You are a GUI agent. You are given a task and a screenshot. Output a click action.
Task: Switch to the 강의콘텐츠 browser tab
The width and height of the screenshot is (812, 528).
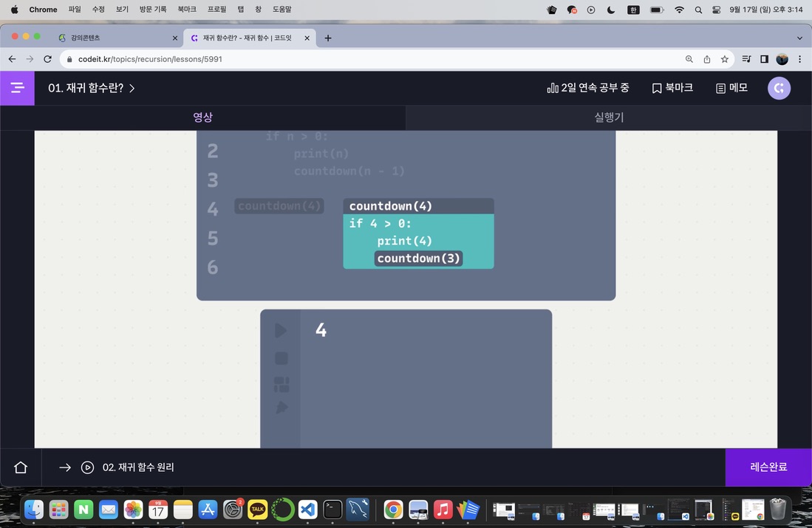coord(117,38)
